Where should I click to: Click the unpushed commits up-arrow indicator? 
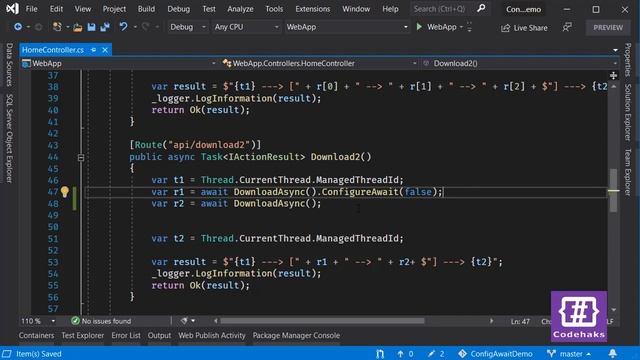pyautogui.click(x=405, y=354)
